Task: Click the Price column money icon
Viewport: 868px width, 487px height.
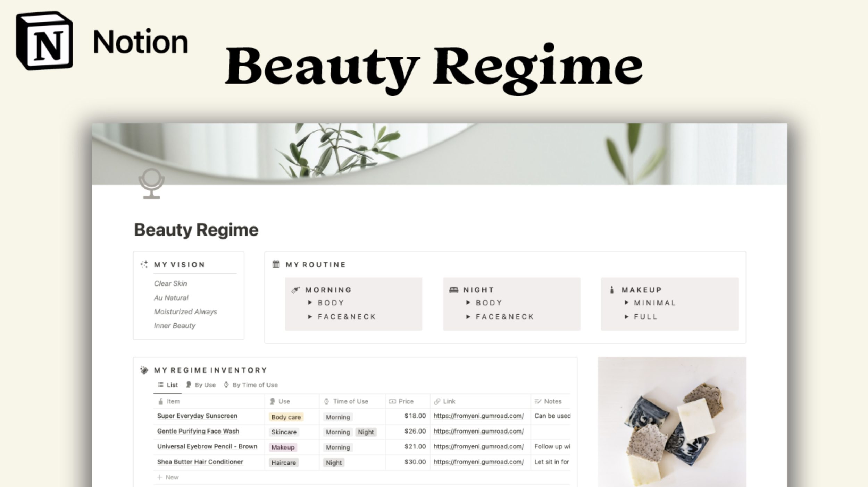Action: pyautogui.click(x=392, y=401)
